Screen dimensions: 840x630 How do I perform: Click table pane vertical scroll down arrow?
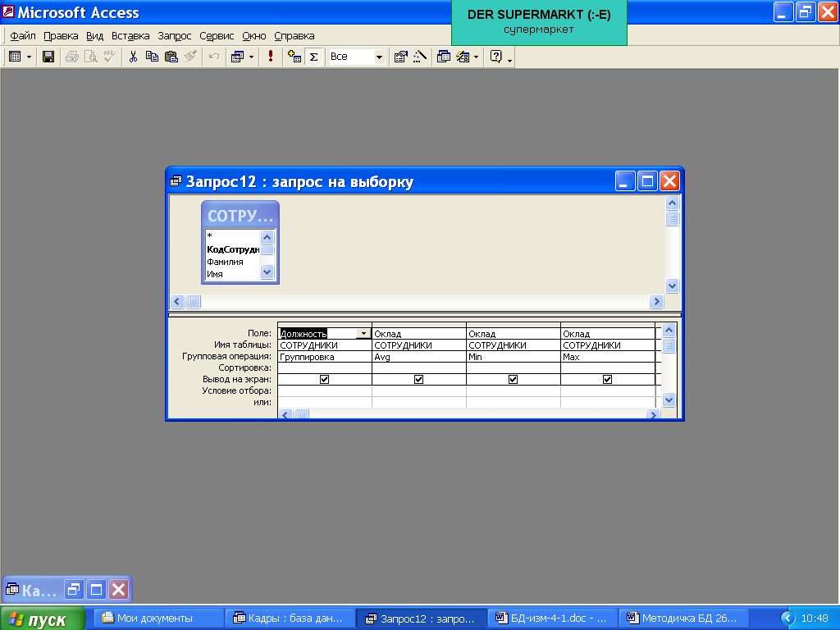(672, 286)
